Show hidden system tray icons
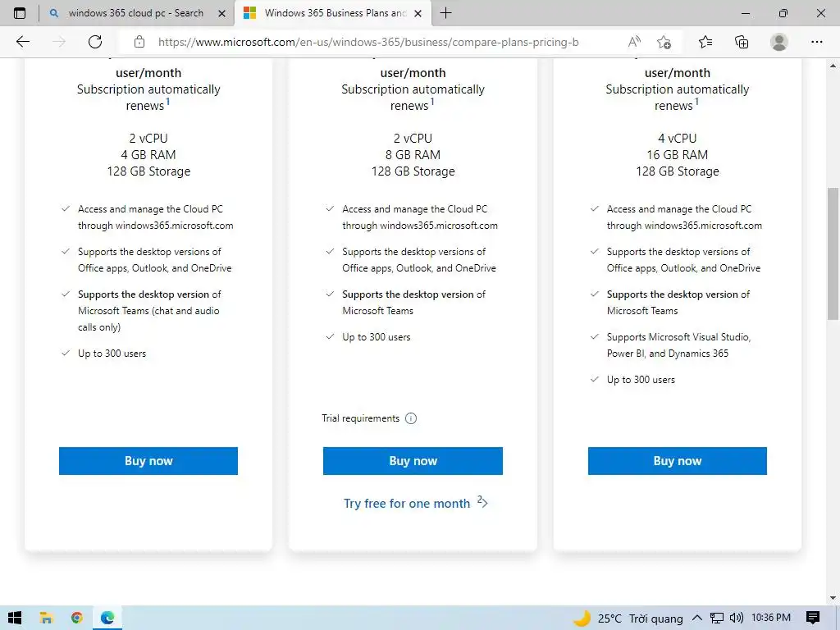 tap(696, 619)
